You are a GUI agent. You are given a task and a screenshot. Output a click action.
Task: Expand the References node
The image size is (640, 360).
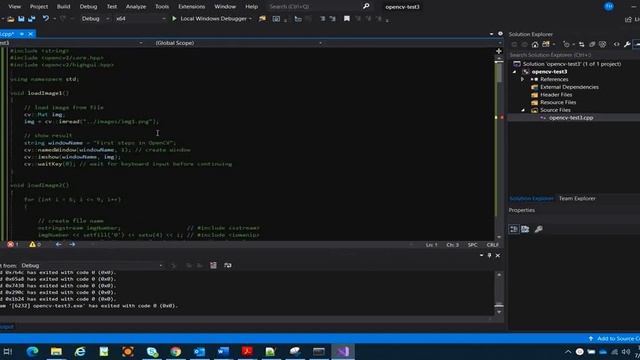[522, 80]
